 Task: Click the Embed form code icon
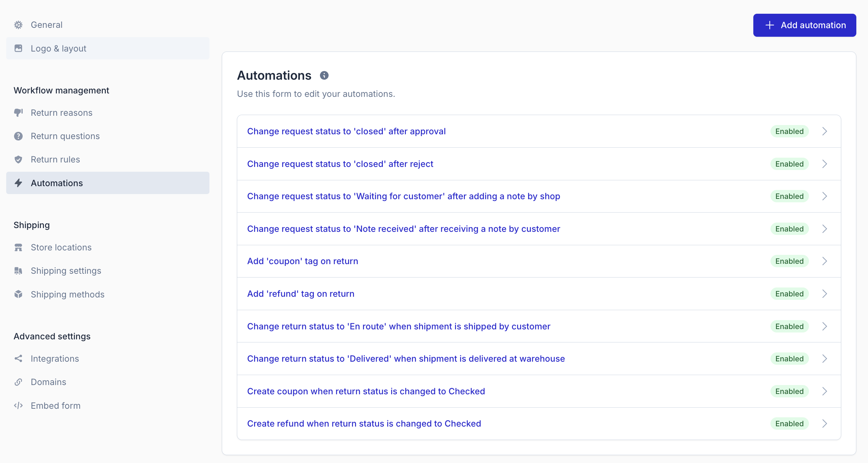point(19,406)
